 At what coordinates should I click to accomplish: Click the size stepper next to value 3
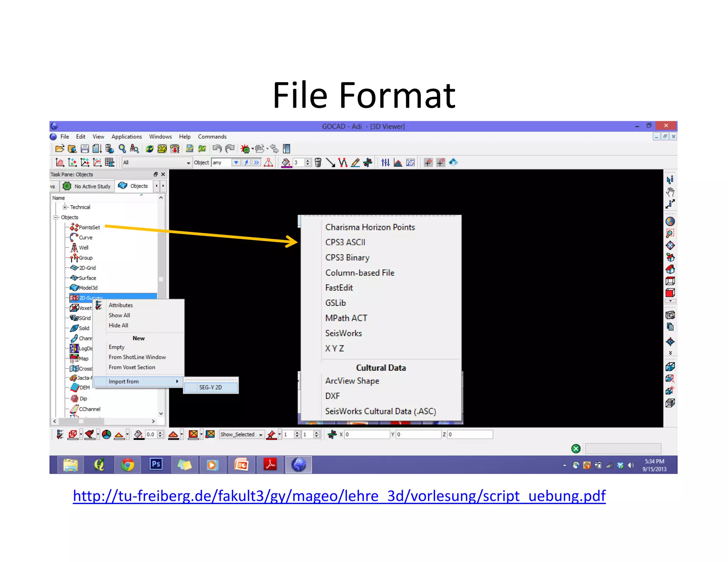(308, 163)
